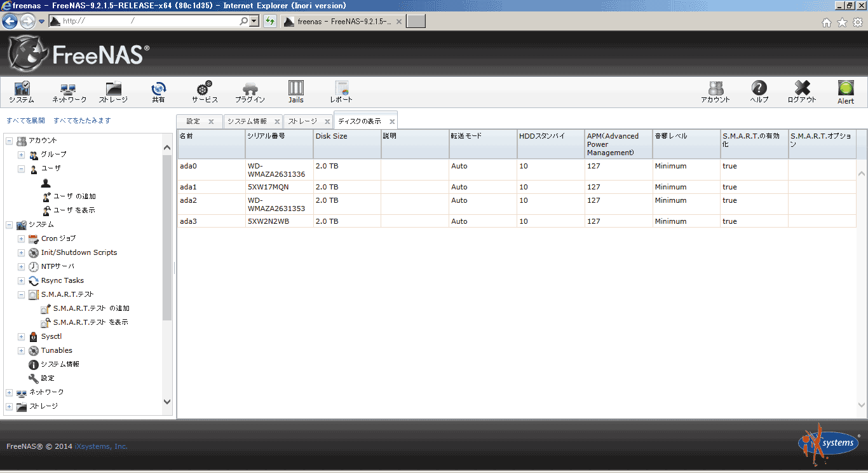The height and width of the screenshot is (473, 868).
Task: Sort by Disk Size column header
Action: click(x=347, y=144)
